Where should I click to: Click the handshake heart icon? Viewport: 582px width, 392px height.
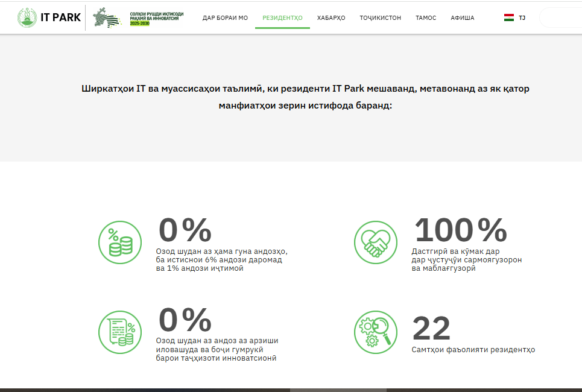coord(375,242)
